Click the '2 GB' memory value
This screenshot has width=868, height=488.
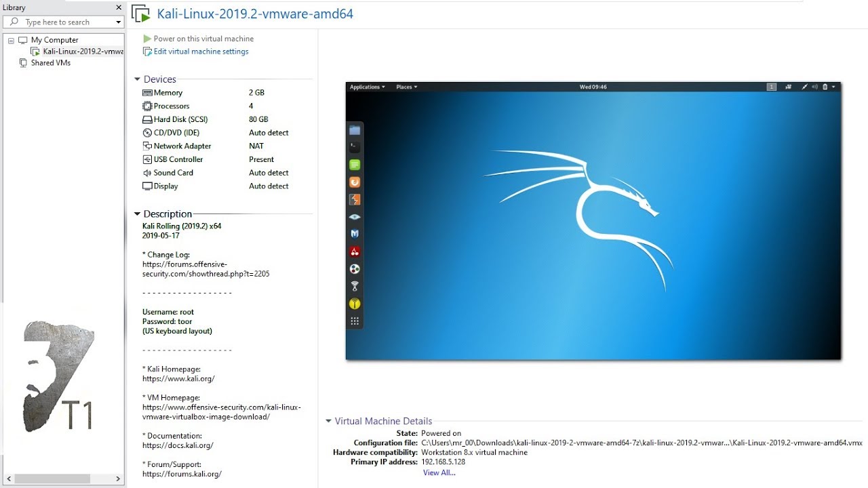click(256, 93)
